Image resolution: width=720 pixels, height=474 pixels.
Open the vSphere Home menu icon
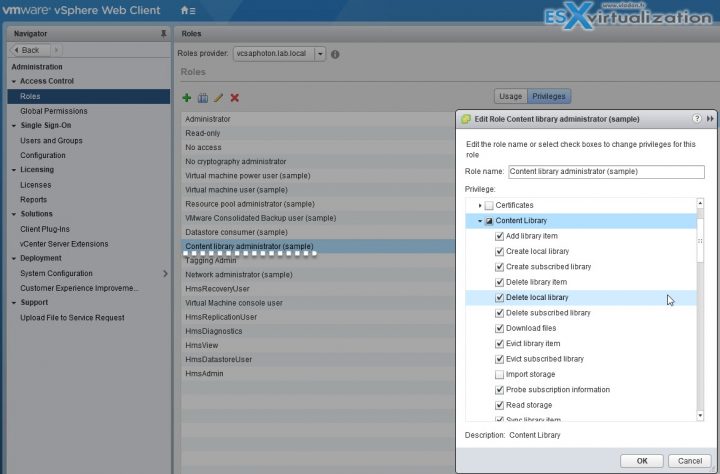(187, 10)
